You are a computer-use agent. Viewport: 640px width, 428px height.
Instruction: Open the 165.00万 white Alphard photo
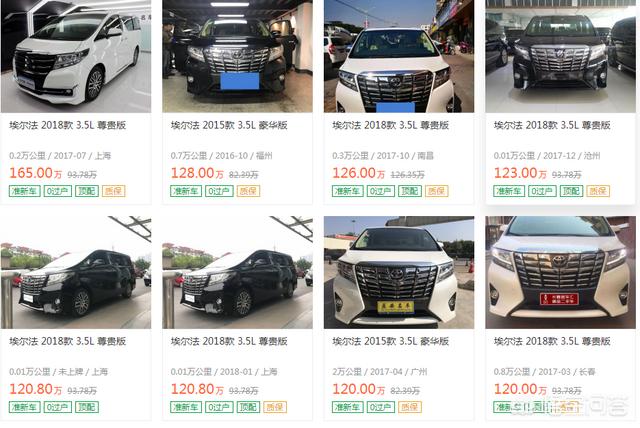point(76,56)
